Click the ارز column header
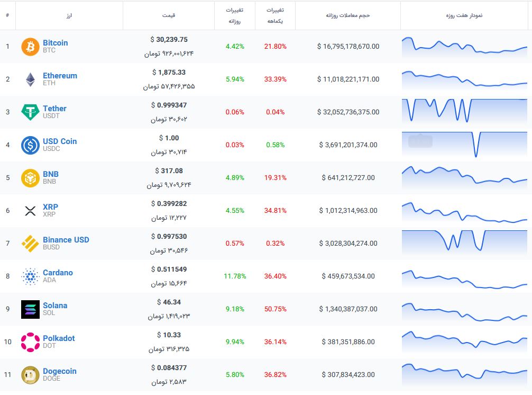The image size is (532, 395). tap(69, 15)
